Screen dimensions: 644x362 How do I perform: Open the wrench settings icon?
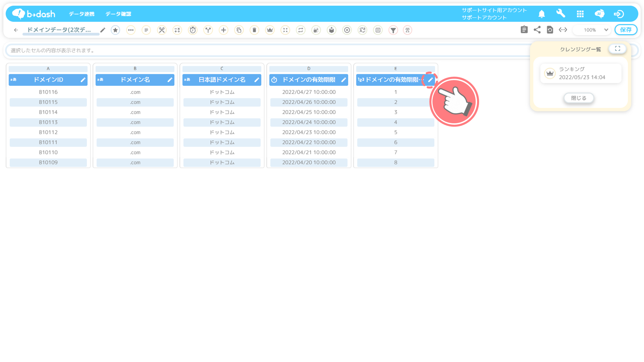tap(561, 14)
